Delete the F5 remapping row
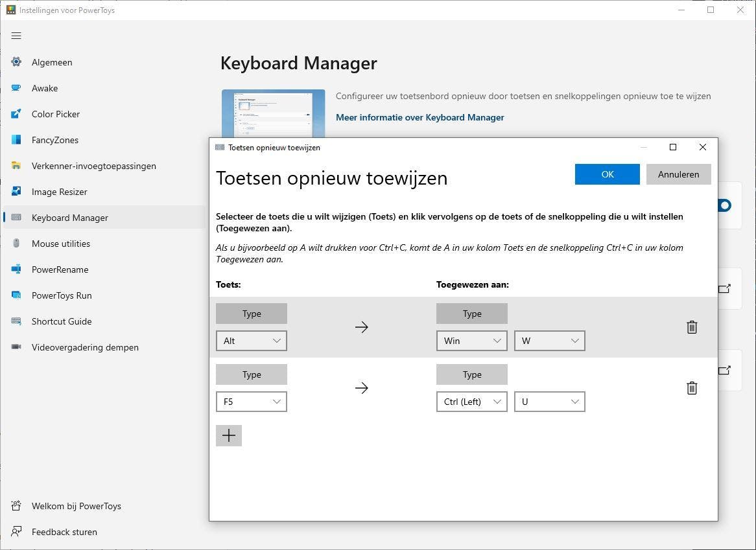The width and height of the screenshot is (756, 550). (x=692, y=388)
